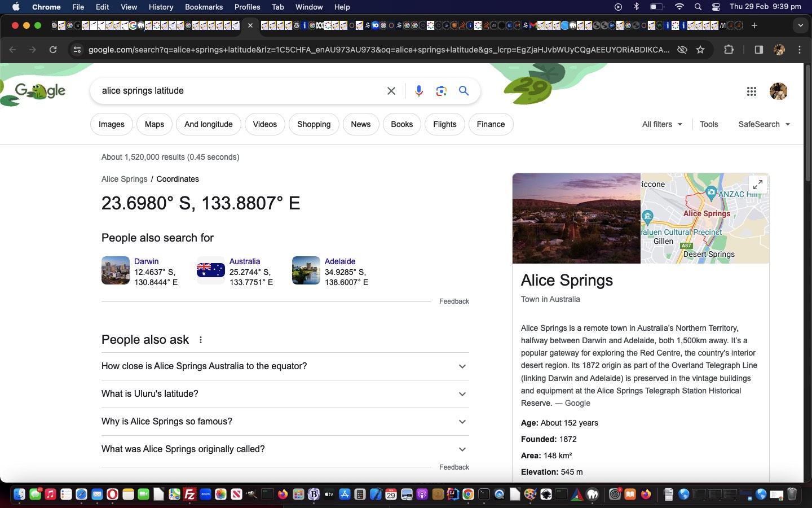
Task: Open FileZilla in the Dock
Action: [189, 494]
